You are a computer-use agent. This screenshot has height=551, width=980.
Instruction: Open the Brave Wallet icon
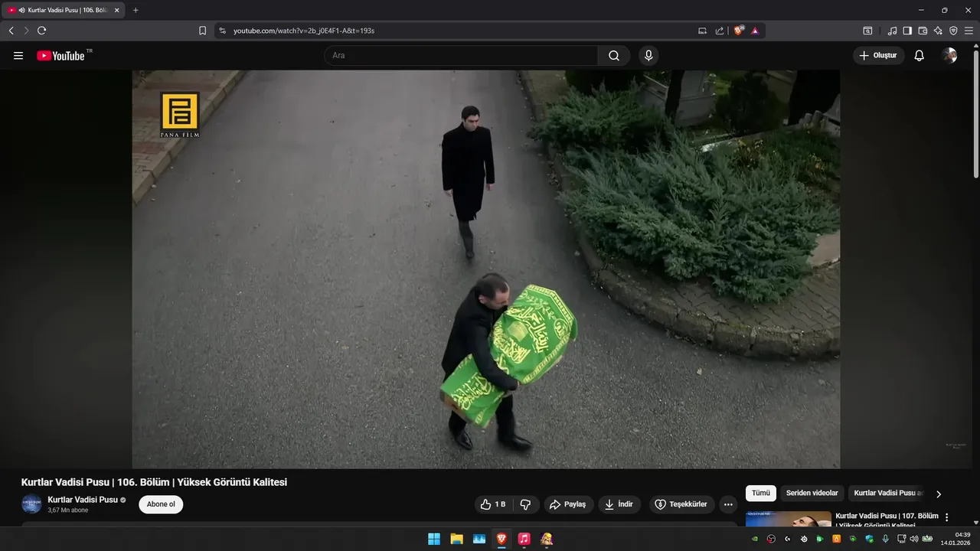923,31
